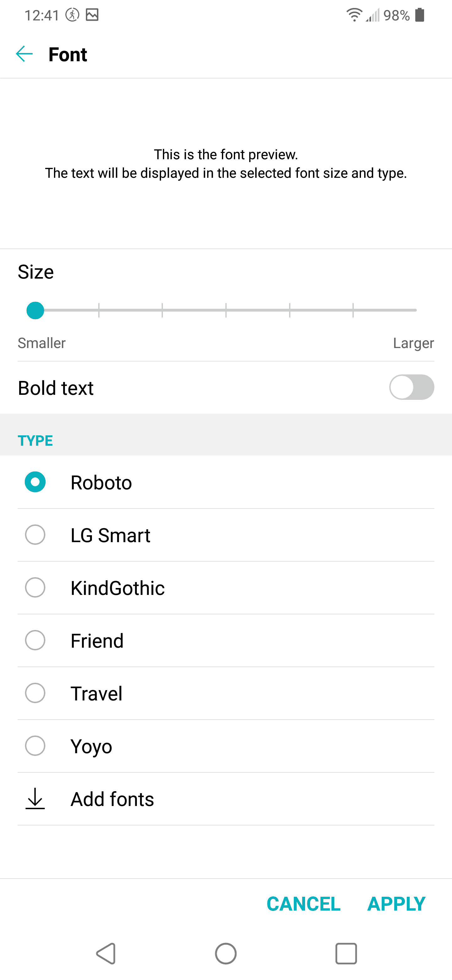Viewport: 452px width, 980px height.
Task: Select the Yoyo font radio button
Action: pos(35,746)
